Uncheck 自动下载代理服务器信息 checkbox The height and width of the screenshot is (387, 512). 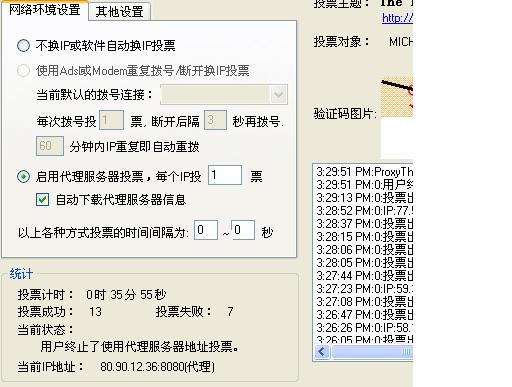click(x=42, y=200)
